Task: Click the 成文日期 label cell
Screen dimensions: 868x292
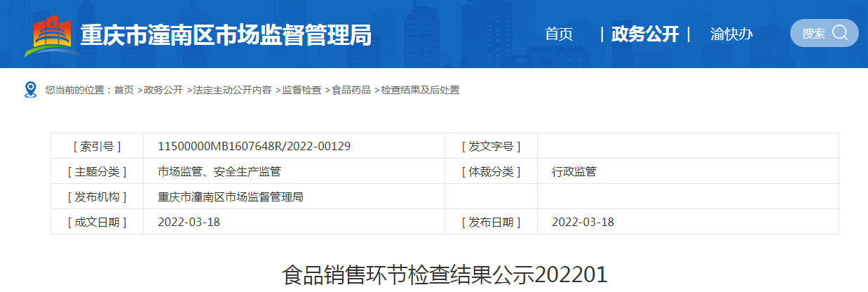Action: pos(97,222)
